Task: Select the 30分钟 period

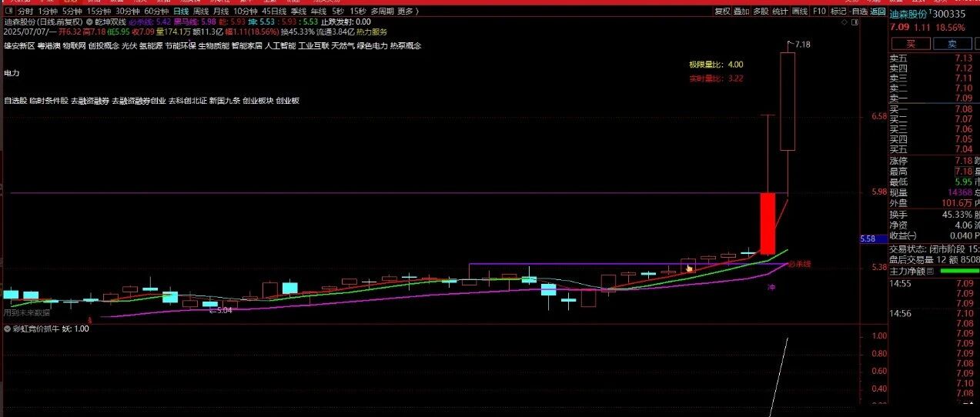Action: pyautogui.click(x=128, y=12)
